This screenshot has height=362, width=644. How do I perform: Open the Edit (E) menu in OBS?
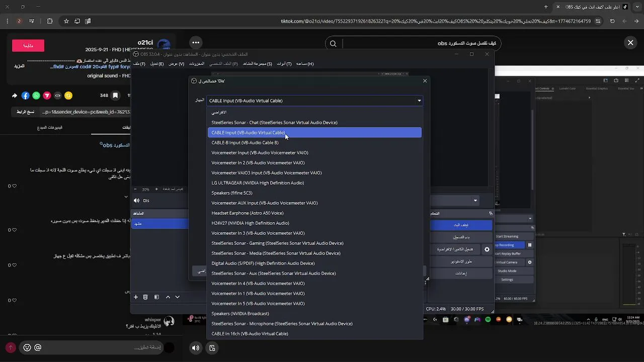157,64
